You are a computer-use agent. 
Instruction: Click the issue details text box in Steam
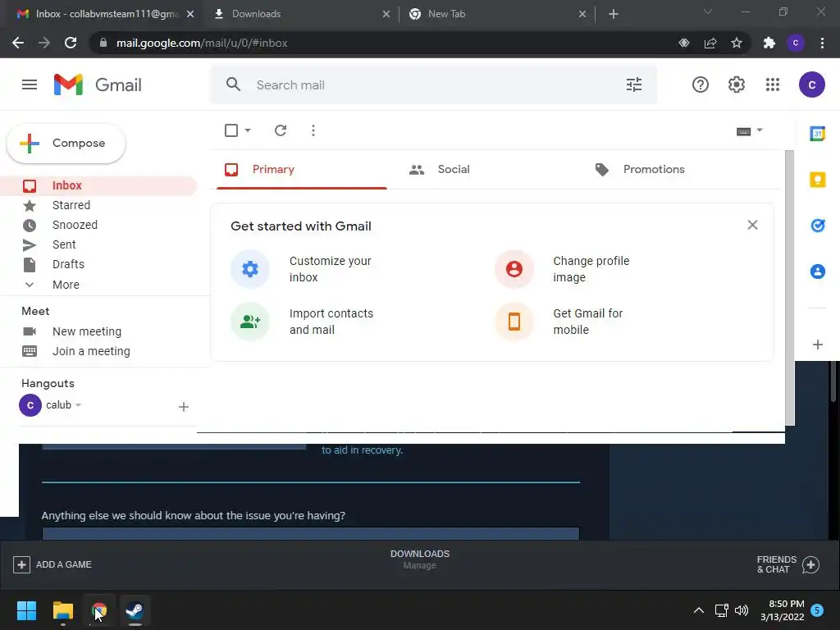[311, 533]
